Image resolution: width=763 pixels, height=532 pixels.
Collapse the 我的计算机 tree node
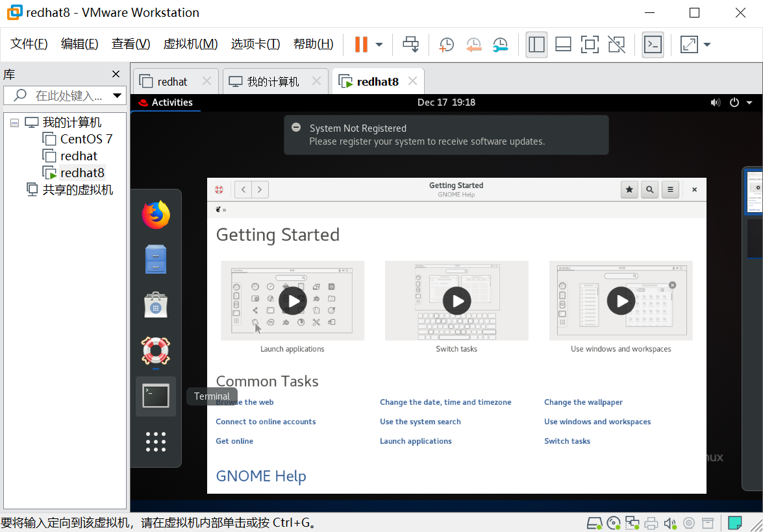click(14, 123)
